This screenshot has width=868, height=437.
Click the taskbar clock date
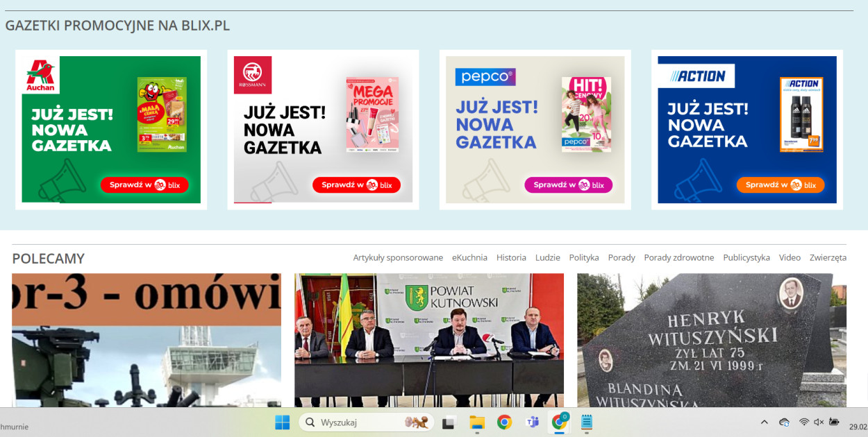858,427
